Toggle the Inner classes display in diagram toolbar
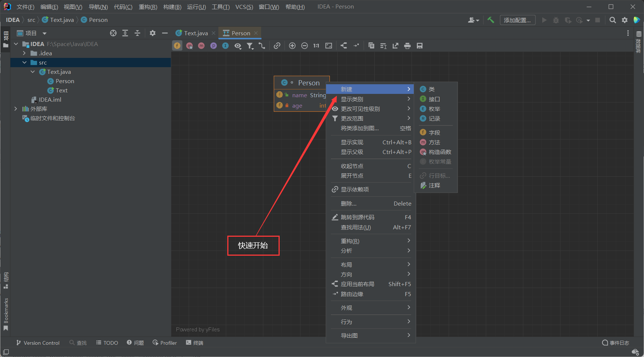The image size is (644, 357). point(225,46)
